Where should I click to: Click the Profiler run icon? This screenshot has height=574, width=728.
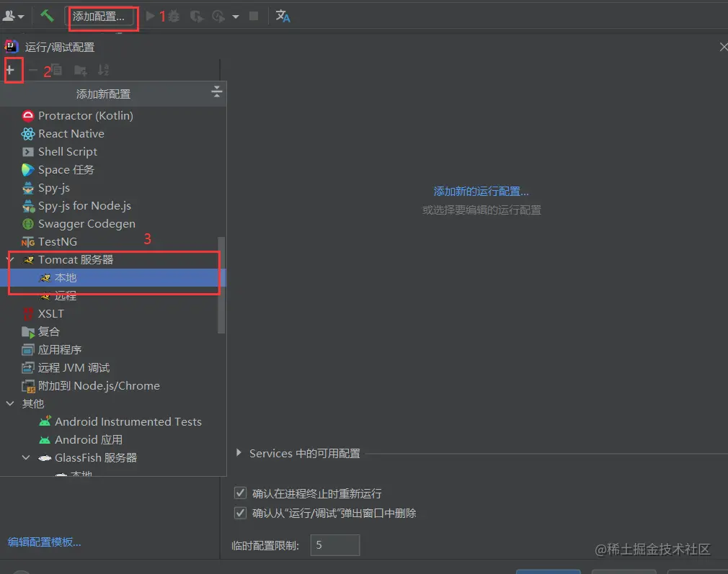tap(218, 17)
